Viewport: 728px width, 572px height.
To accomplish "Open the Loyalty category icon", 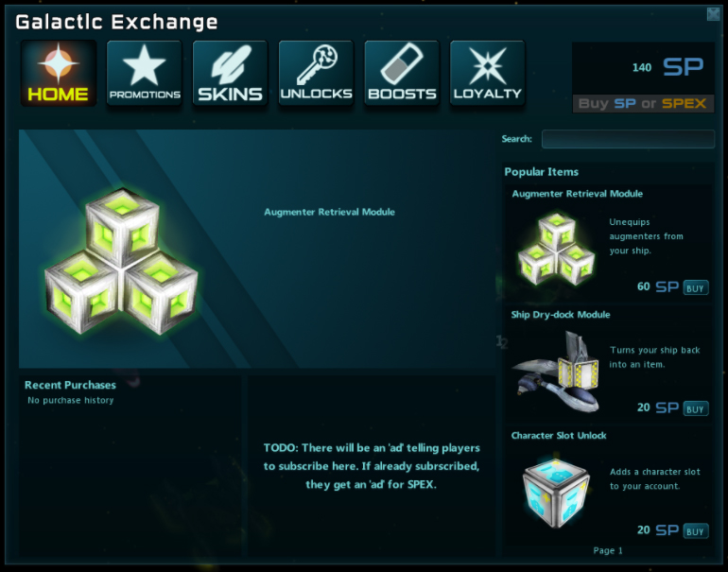I will coord(488,73).
